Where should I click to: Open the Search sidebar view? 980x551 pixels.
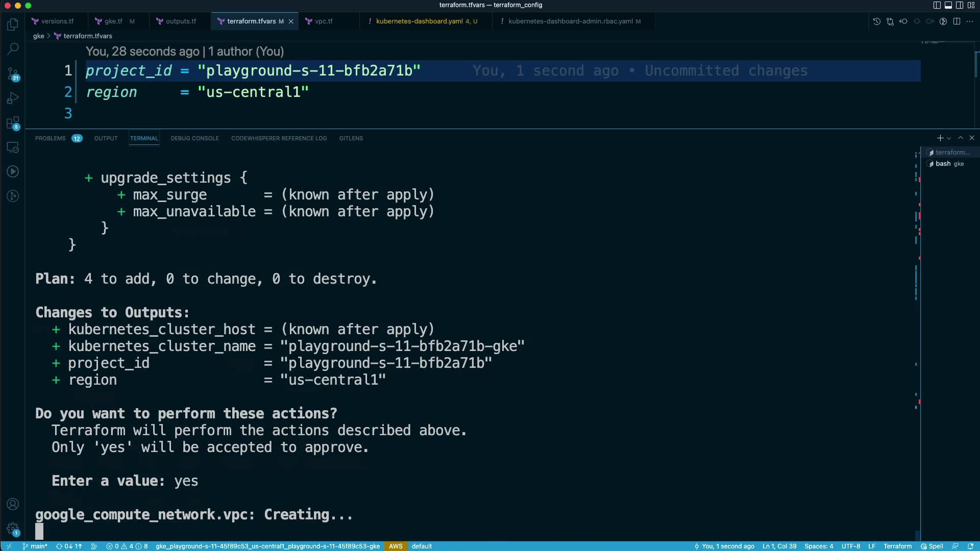(x=13, y=49)
